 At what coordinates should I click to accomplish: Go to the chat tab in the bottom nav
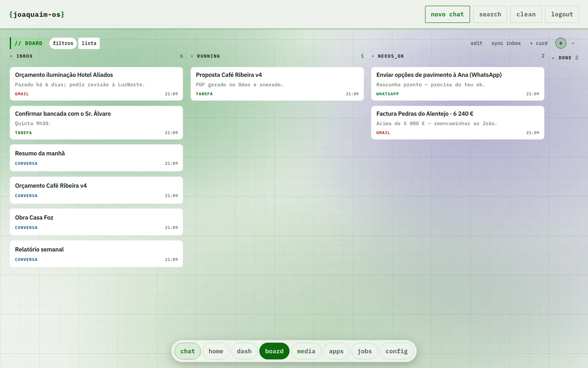click(x=188, y=351)
